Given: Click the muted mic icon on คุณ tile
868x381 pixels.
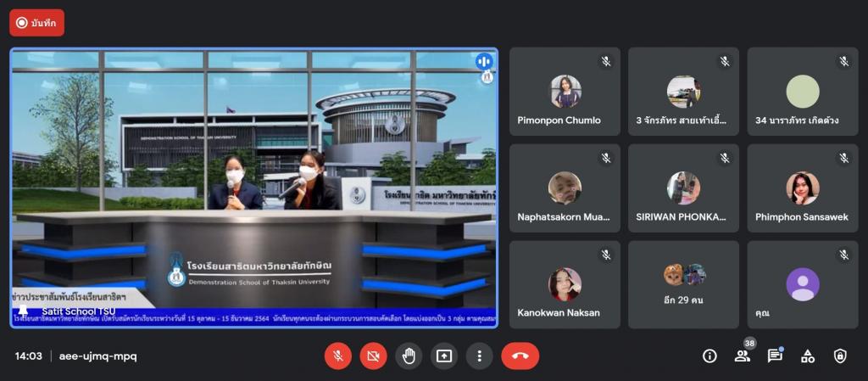Looking at the screenshot, I should 843,255.
